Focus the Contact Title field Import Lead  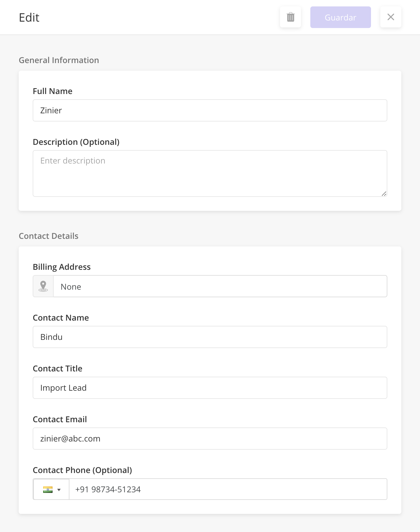point(210,388)
